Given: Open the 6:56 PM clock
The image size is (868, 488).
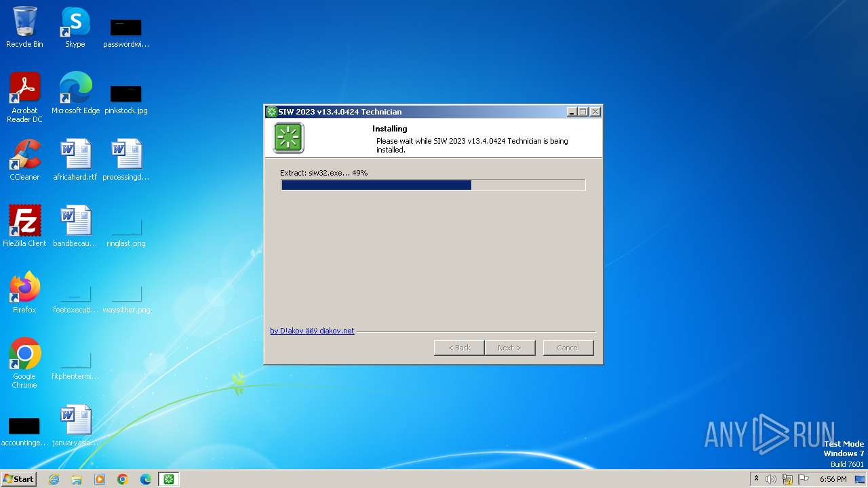Looking at the screenshot, I should coord(833,479).
